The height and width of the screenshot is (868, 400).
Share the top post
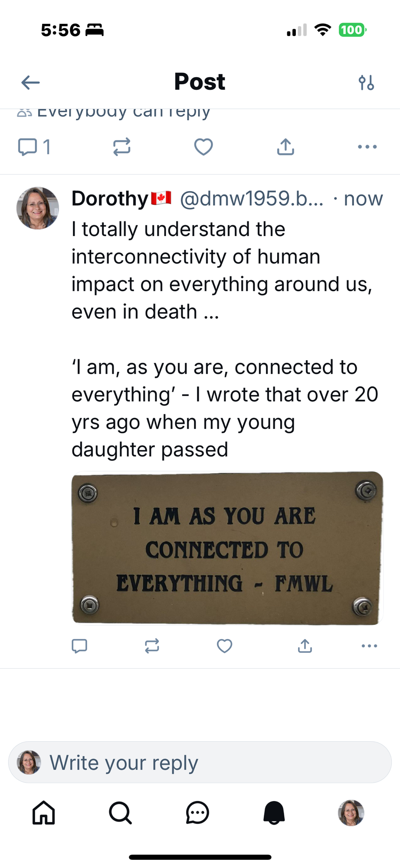click(x=285, y=147)
